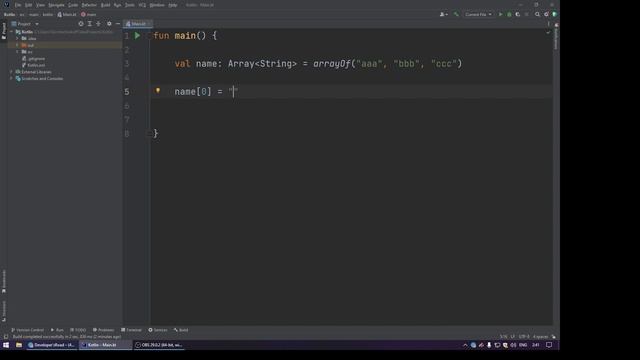Open the TODO tool window

78,330
